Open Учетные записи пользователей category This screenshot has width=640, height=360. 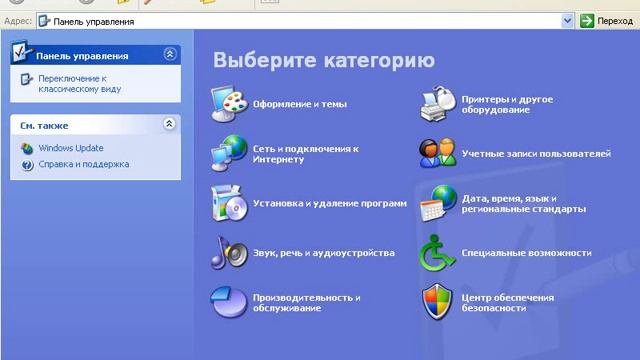(x=536, y=154)
